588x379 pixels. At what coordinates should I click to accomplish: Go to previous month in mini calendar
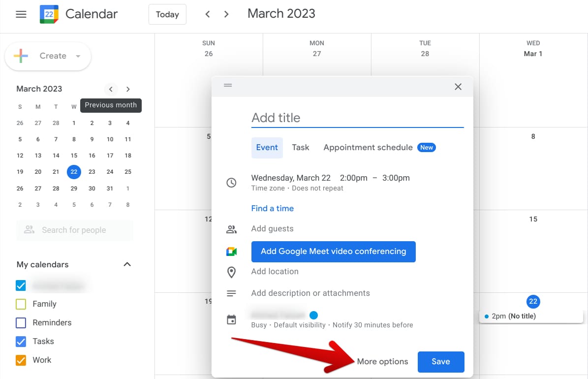click(111, 89)
